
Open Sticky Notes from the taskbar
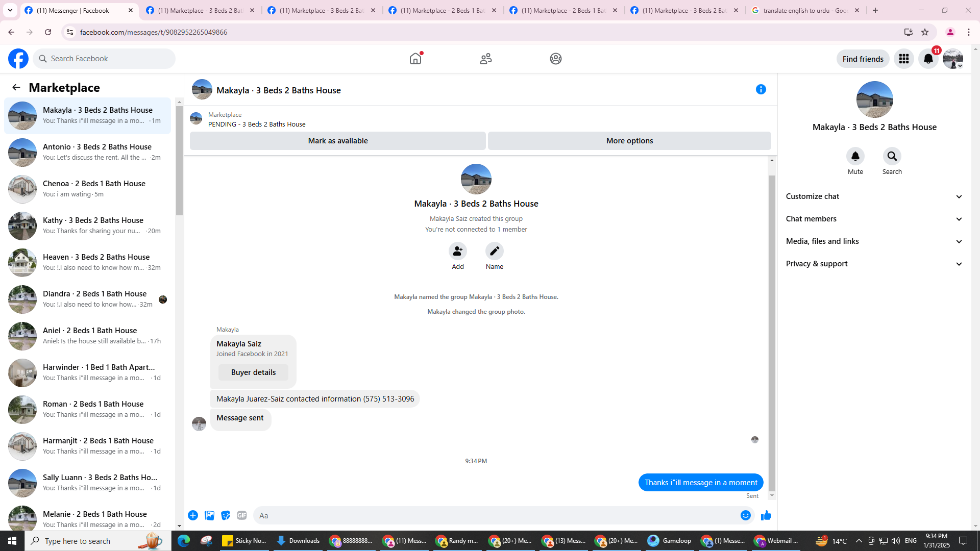[244, 541]
